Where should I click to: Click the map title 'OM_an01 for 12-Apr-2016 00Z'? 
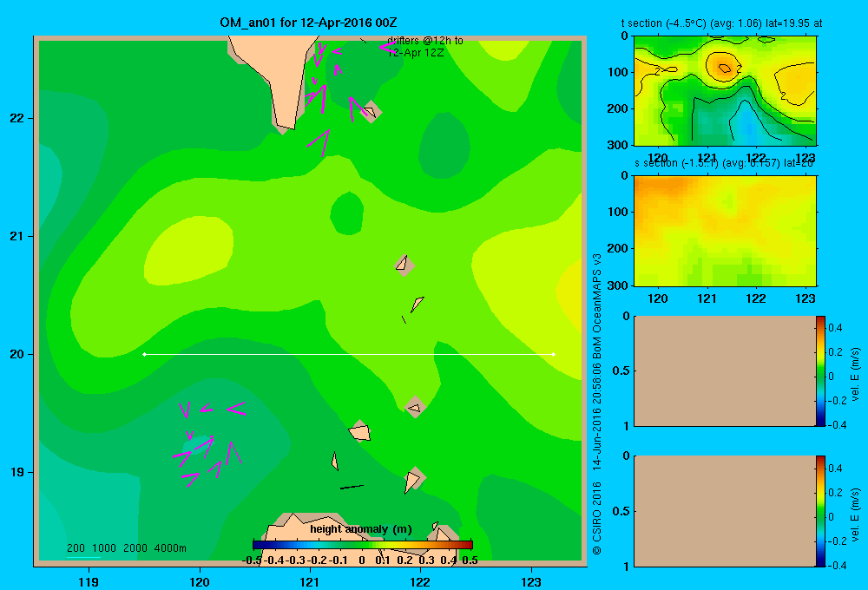point(308,23)
